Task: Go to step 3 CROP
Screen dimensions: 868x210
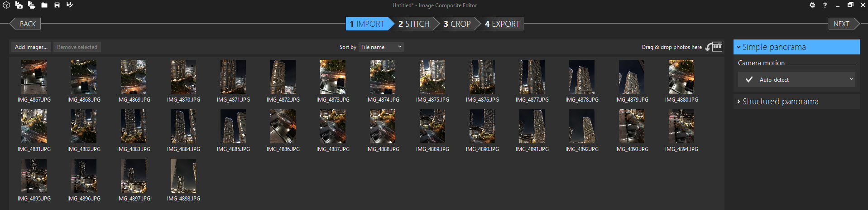Action: 457,24
